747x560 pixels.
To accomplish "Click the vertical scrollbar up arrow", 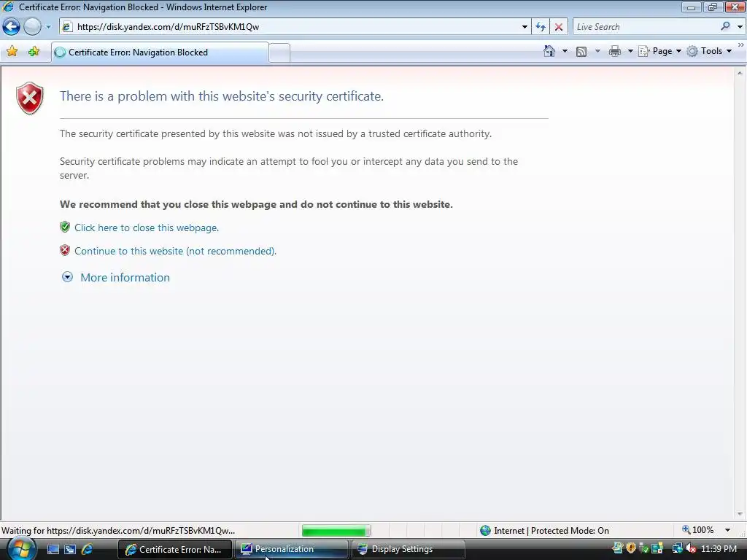I will [740, 74].
